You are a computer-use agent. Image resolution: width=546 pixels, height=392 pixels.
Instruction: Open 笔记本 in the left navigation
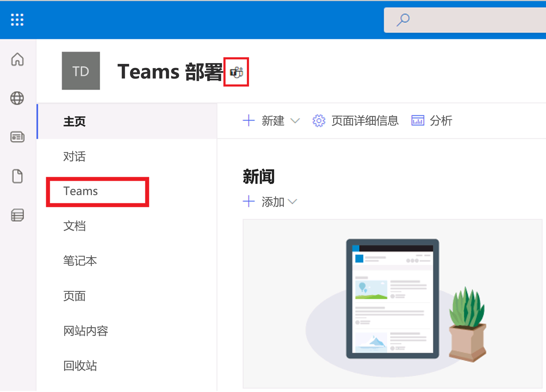(x=80, y=261)
